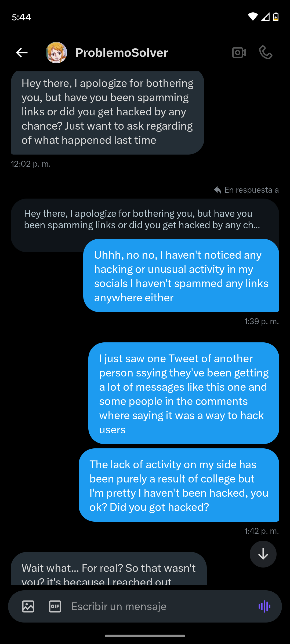This screenshot has width=290, height=644.
Task: Select the 'I just saw one Tweet' message
Action: point(184,393)
